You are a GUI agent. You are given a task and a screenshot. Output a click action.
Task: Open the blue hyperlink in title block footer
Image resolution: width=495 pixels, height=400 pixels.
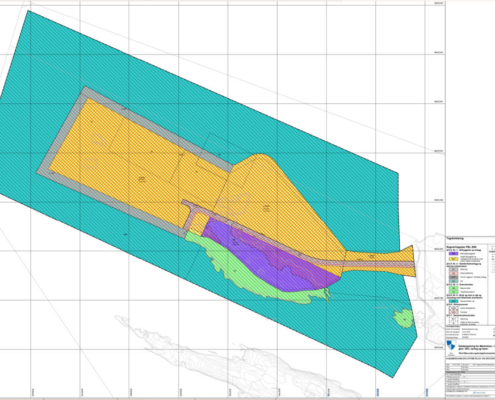(x=479, y=392)
